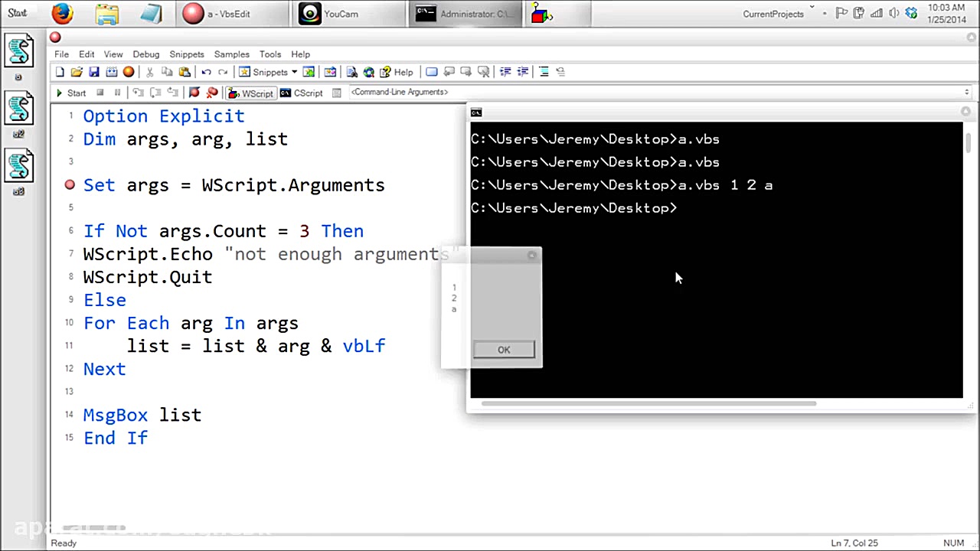The width and height of the screenshot is (980, 551).
Task: Click the first speech-bubble toolbar icon
Action: (449, 72)
